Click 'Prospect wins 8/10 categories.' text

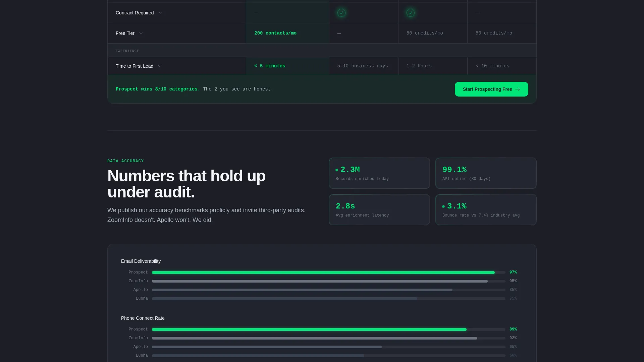[158, 89]
